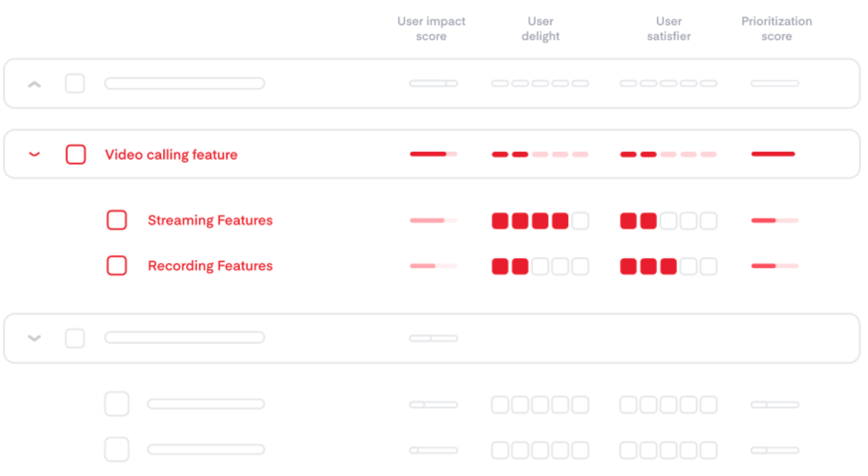Select the top placeholder row checkbox

point(75,83)
